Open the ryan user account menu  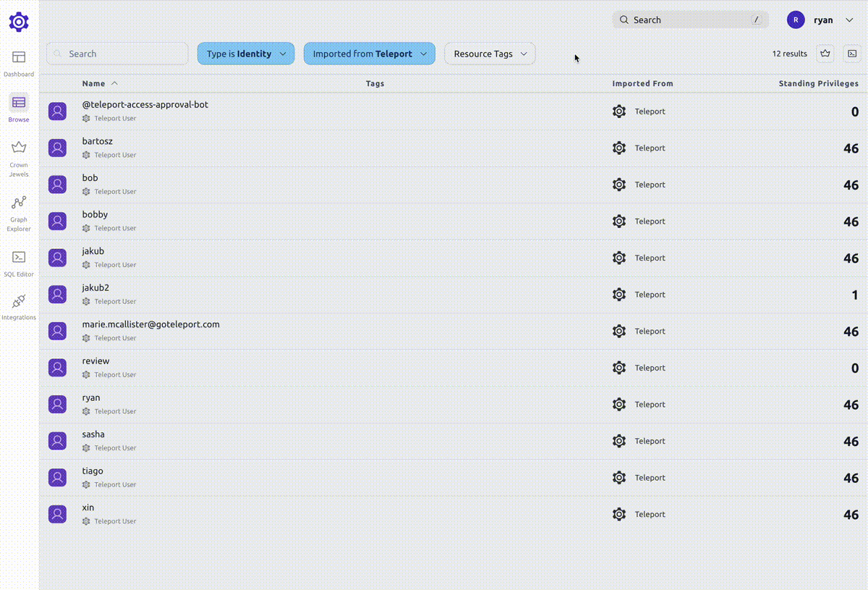pos(821,20)
